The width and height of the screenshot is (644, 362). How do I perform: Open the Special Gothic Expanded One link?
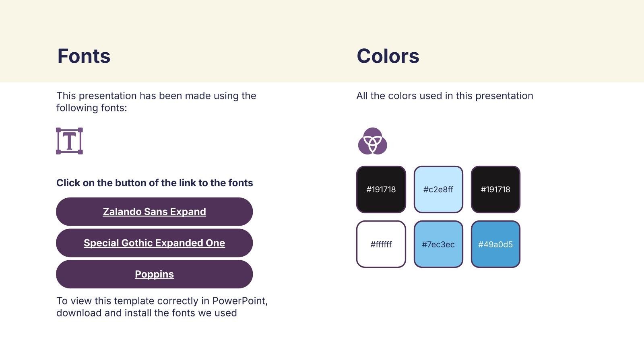point(154,243)
